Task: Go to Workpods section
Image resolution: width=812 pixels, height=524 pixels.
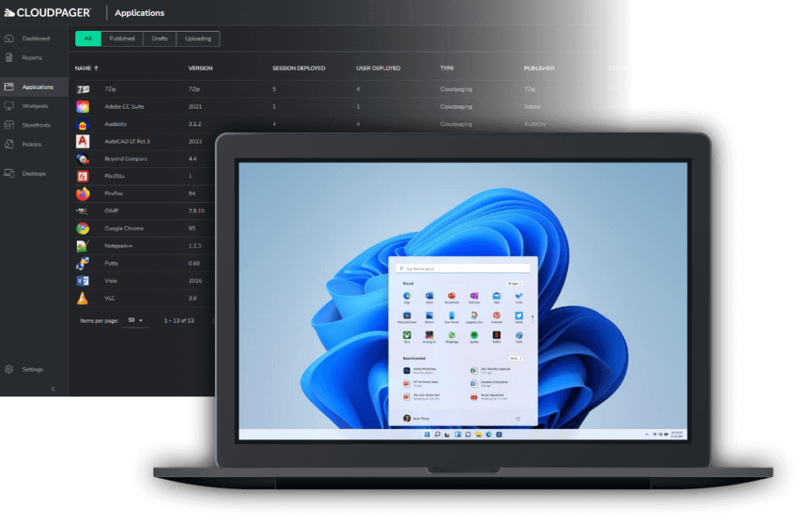Action: coord(26,106)
